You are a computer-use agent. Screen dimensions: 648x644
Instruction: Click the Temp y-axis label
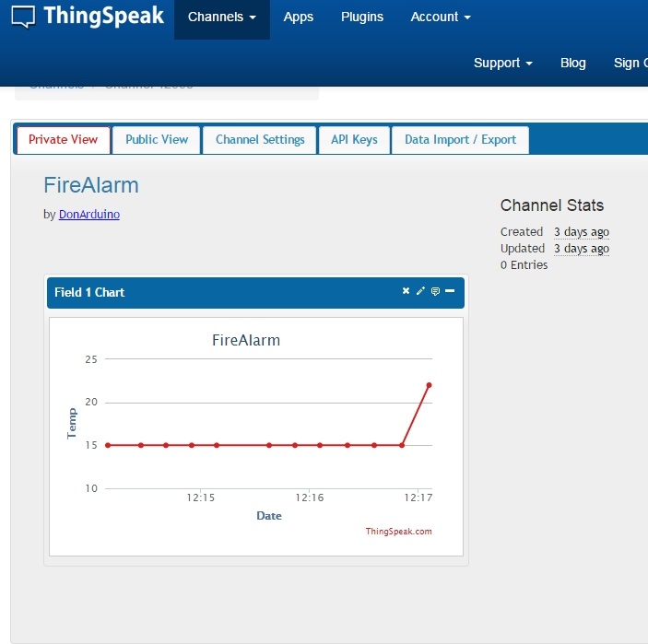[x=72, y=424]
